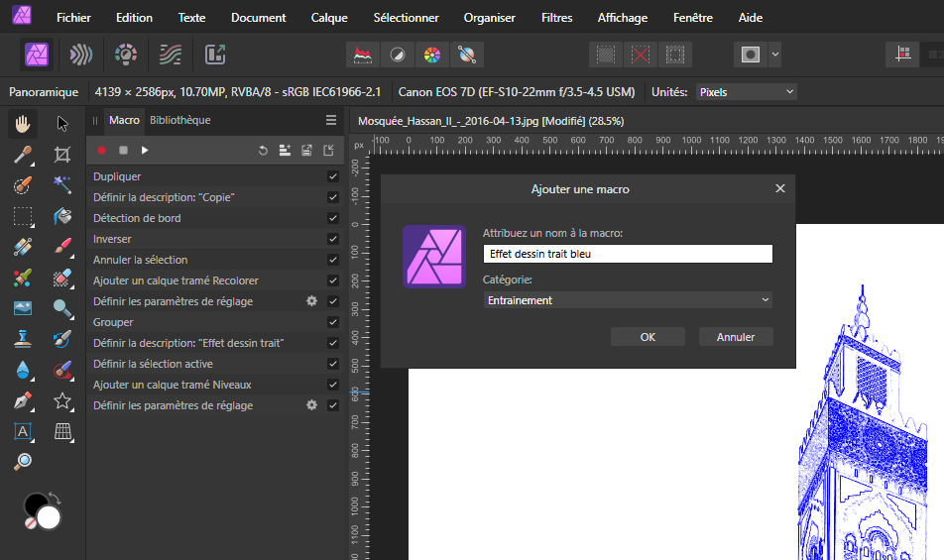Viewport: 944px width, 560px height.
Task: Uncheck the Dupliquer macro step
Action: [333, 176]
